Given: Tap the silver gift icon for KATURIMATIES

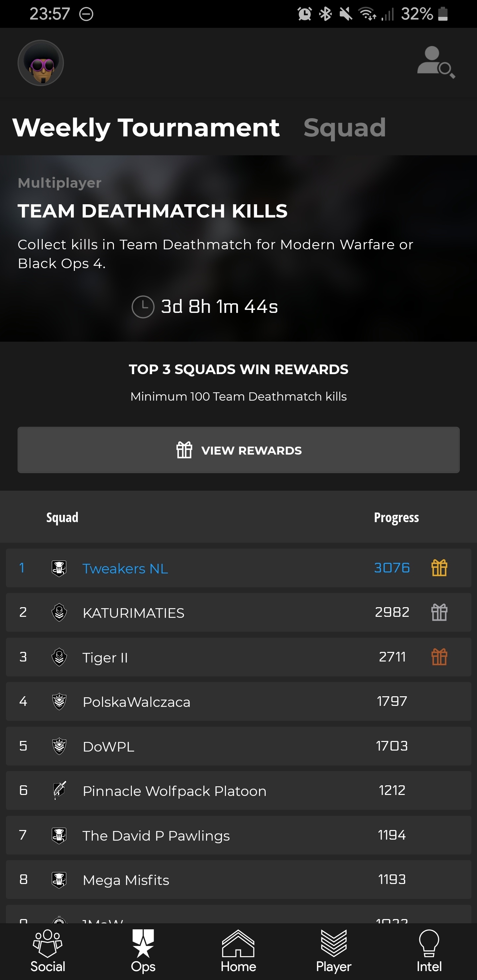Looking at the screenshot, I should [x=439, y=612].
